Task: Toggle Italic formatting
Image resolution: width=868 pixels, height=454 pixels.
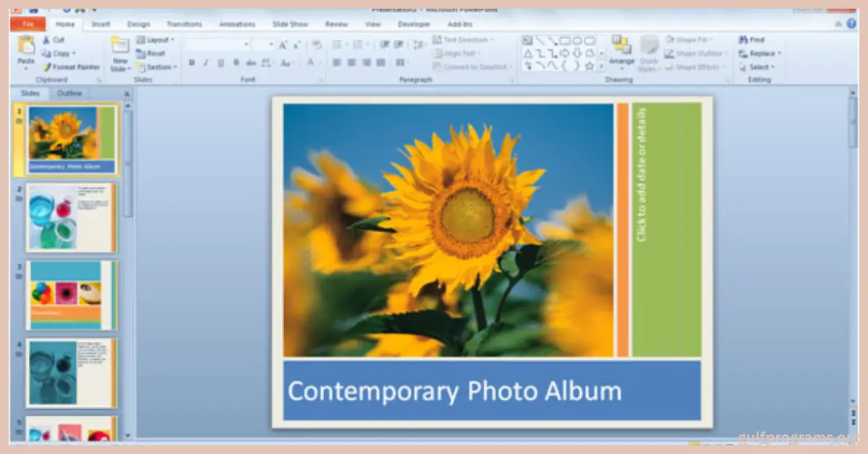Action: tap(205, 63)
